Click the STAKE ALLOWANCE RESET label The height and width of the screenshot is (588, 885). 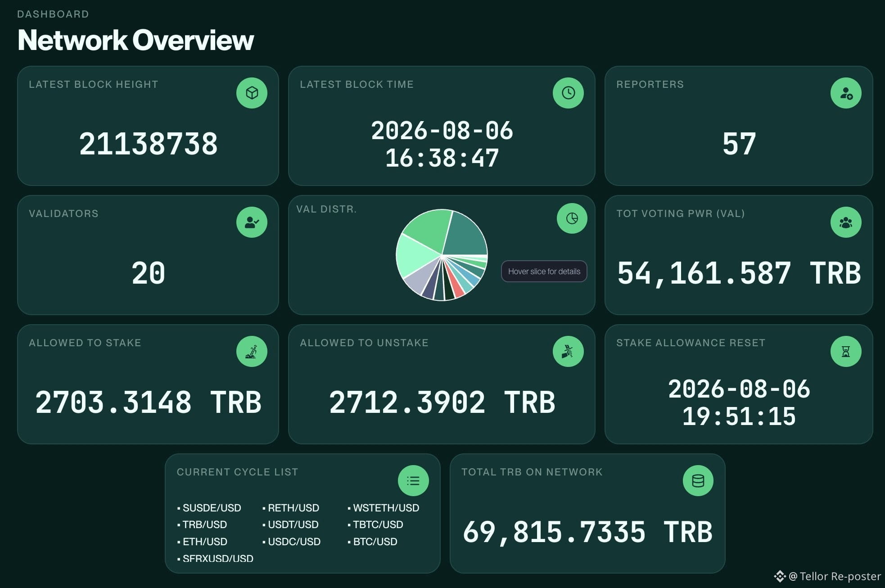pyautogui.click(x=691, y=343)
